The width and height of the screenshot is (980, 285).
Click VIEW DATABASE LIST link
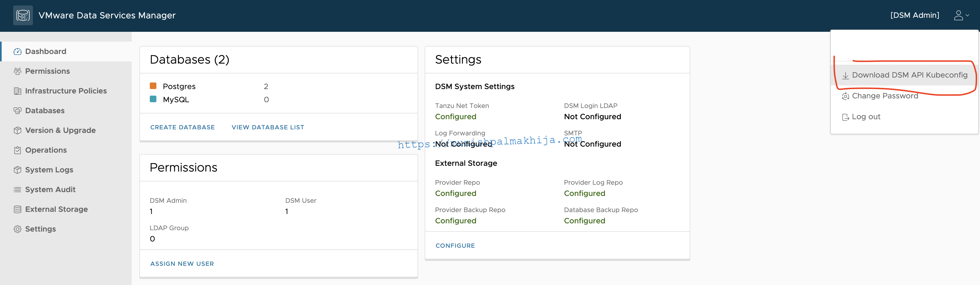coord(268,127)
